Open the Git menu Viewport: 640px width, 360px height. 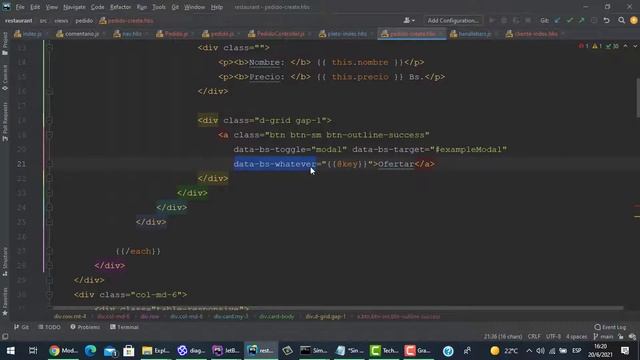[175, 7]
